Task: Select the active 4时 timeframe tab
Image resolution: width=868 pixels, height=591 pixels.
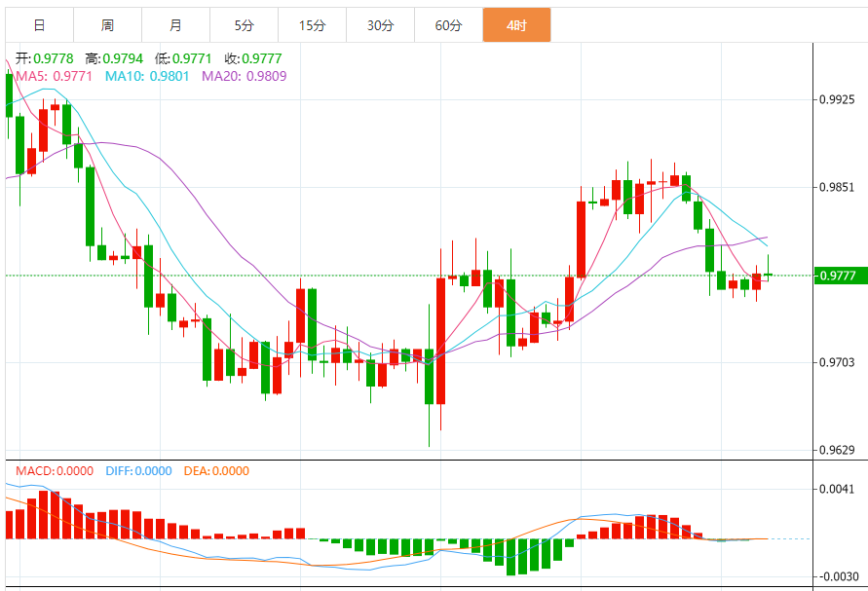Action: click(x=516, y=25)
